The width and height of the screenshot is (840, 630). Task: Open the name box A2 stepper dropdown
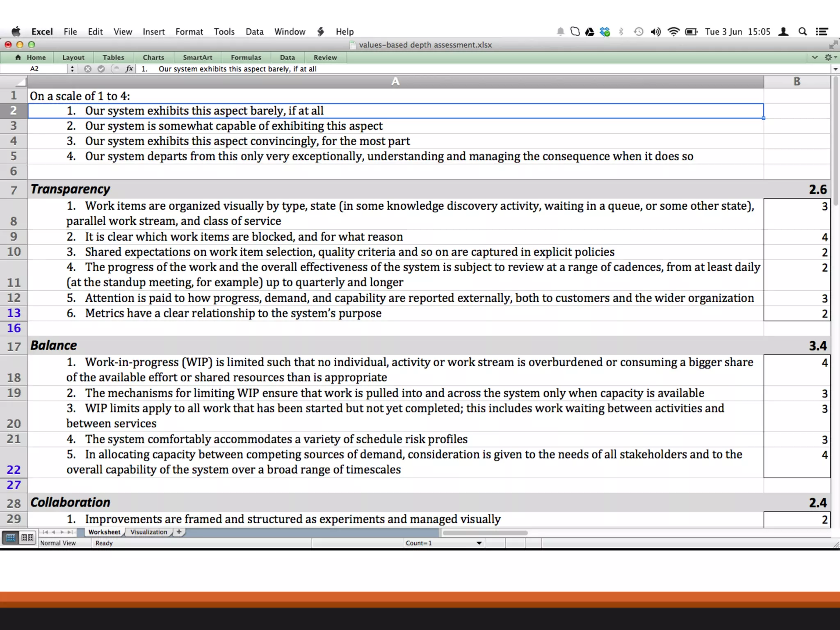click(72, 69)
